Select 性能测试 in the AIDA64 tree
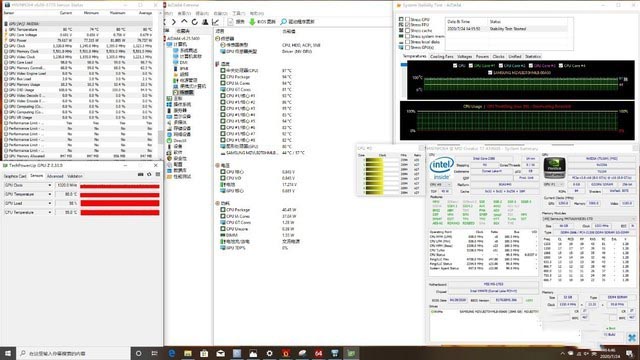Screen dimensions: 640x360 point(179,176)
